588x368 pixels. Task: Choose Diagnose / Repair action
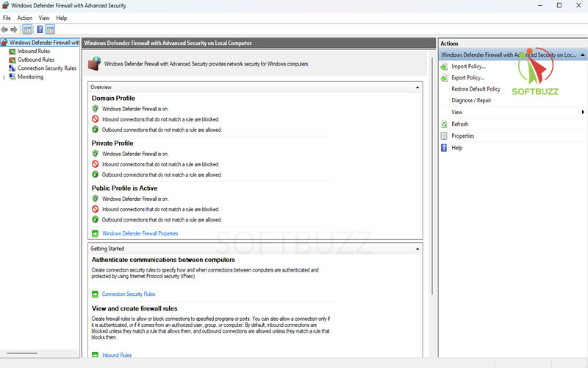471,101
